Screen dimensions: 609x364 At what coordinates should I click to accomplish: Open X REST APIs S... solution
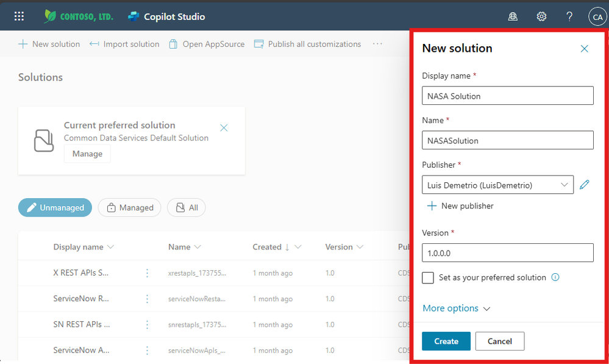pos(81,273)
